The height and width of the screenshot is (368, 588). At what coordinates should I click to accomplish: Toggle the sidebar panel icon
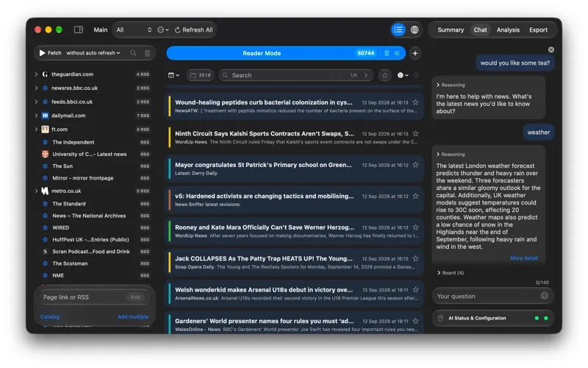click(79, 29)
